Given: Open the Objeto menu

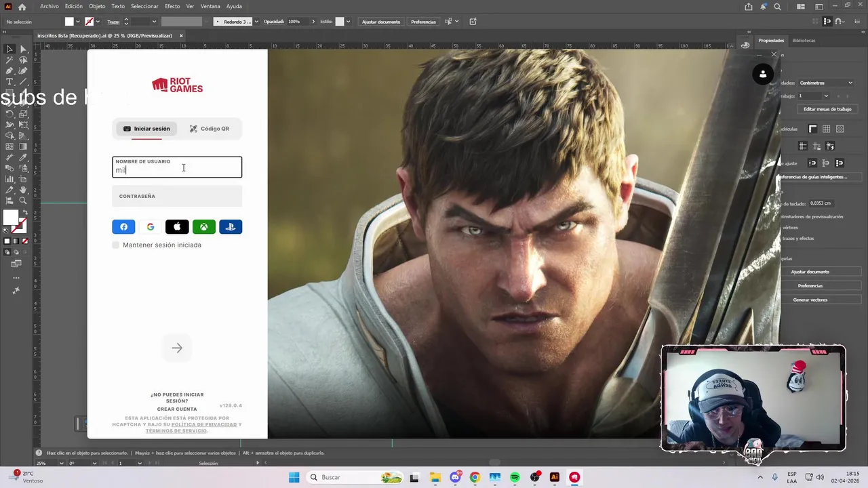Looking at the screenshot, I should tap(97, 6).
